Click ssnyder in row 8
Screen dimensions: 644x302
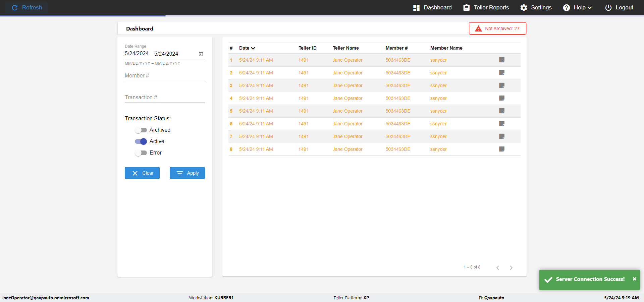tap(438, 149)
